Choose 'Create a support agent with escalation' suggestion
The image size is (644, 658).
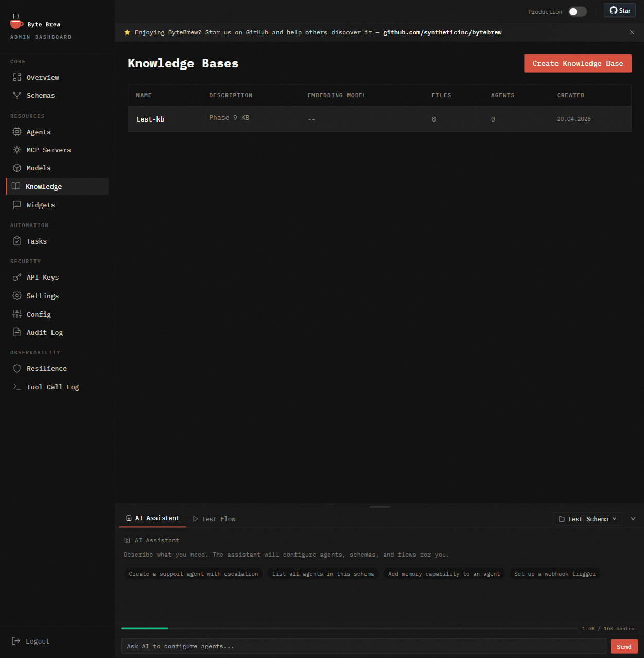pyautogui.click(x=194, y=574)
